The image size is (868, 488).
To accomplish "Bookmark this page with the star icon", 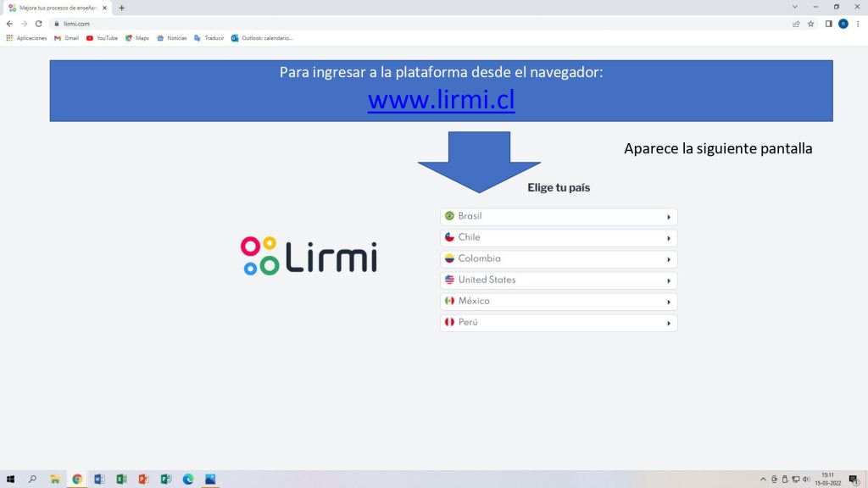I will 811,24.
